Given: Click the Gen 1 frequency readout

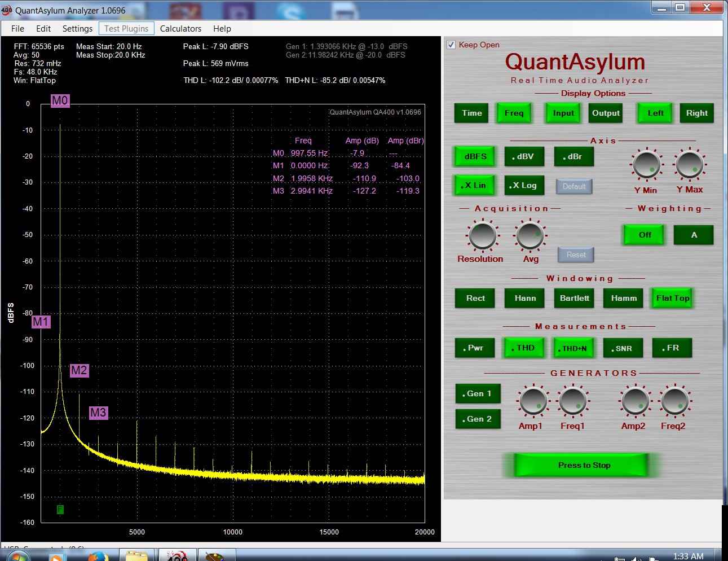Looking at the screenshot, I should (346, 46).
